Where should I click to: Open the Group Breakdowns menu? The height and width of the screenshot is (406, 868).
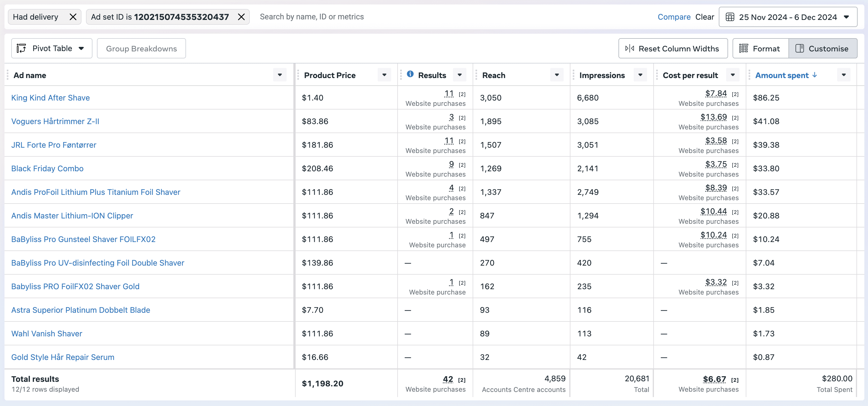141,49
